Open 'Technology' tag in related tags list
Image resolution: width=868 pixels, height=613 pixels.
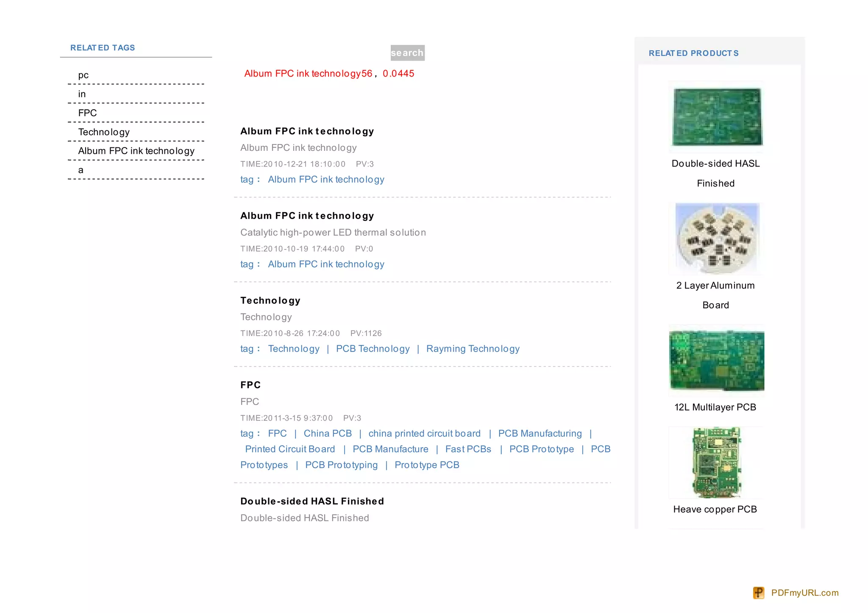point(104,132)
